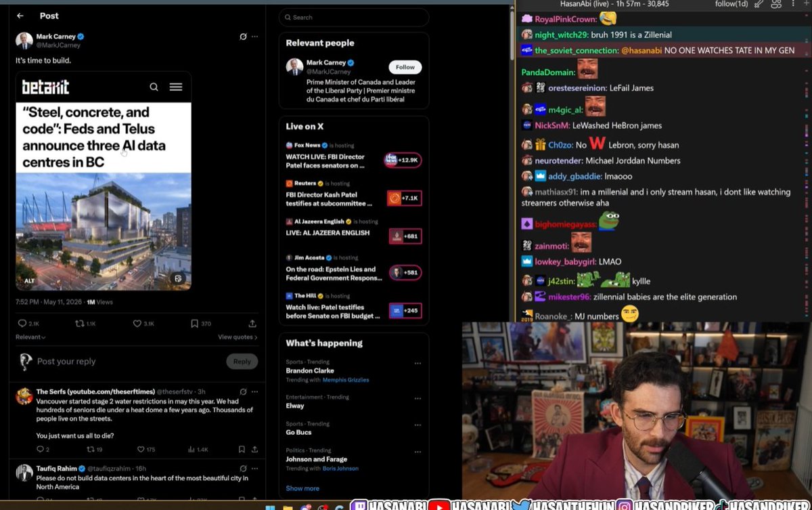Open more options for Brandon Clarke trend
The height and width of the screenshot is (510, 812).
(418, 363)
